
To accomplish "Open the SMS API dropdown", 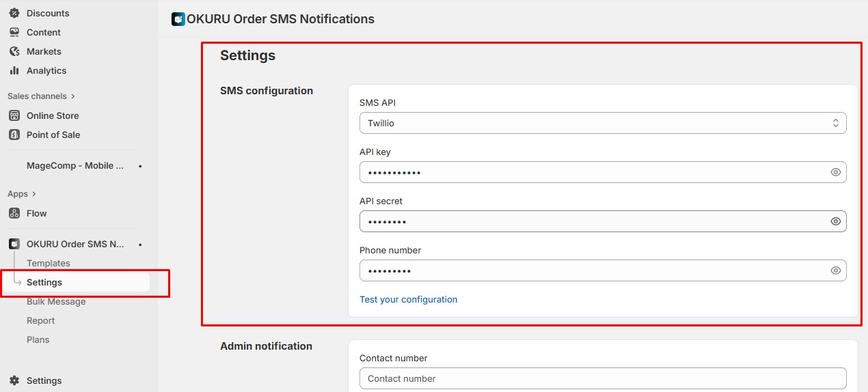I will click(602, 123).
